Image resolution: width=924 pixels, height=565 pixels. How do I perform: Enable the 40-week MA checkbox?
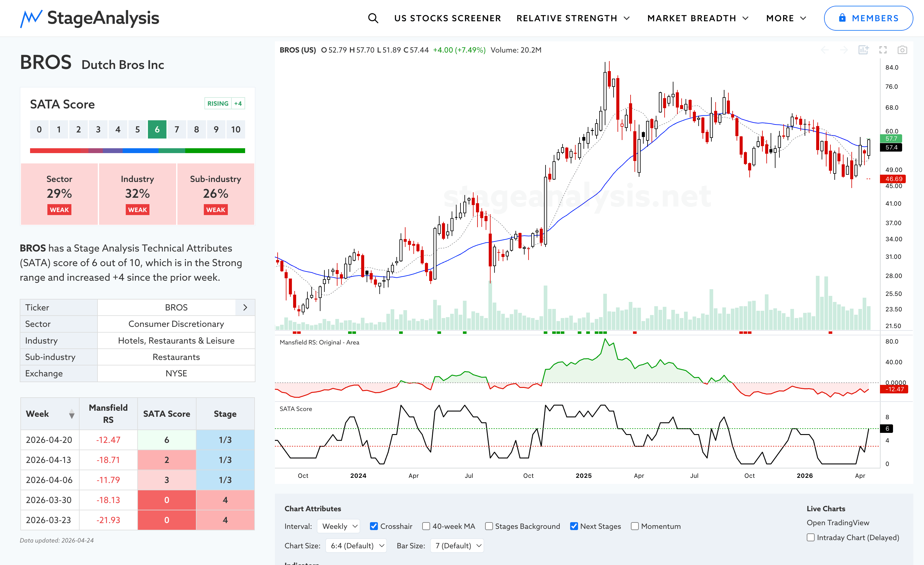[426, 526]
